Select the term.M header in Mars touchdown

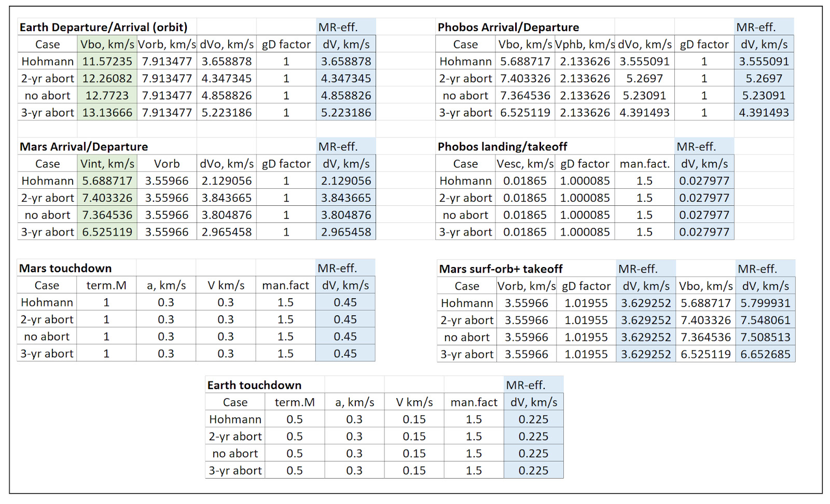click(106, 285)
